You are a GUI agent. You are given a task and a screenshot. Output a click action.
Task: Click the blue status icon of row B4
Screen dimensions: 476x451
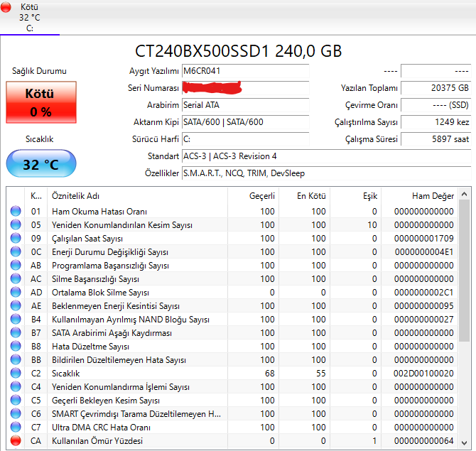point(16,319)
